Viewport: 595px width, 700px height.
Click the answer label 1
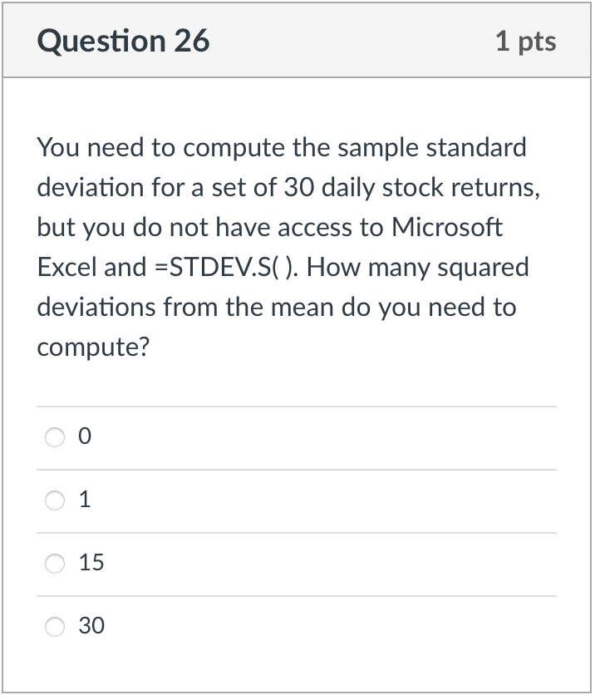[x=83, y=500]
